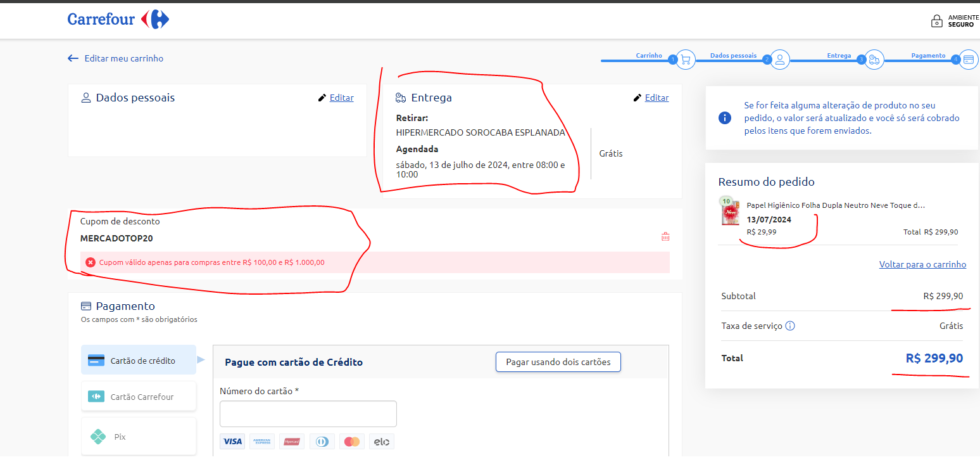This screenshot has height=462, width=980.
Task: Click the Carrefour logo
Action: point(118,19)
